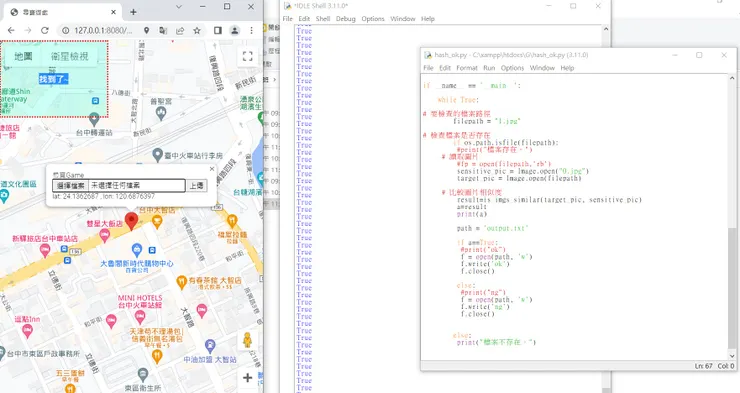The height and width of the screenshot is (393, 740).
Task: Close the current Chrome tab
Action: 114,12
